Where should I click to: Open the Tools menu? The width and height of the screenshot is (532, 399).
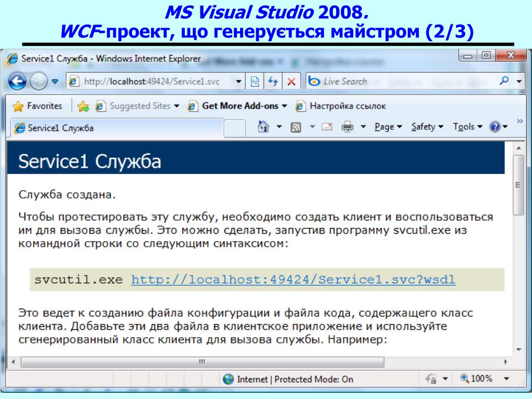pyautogui.click(x=468, y=127)
